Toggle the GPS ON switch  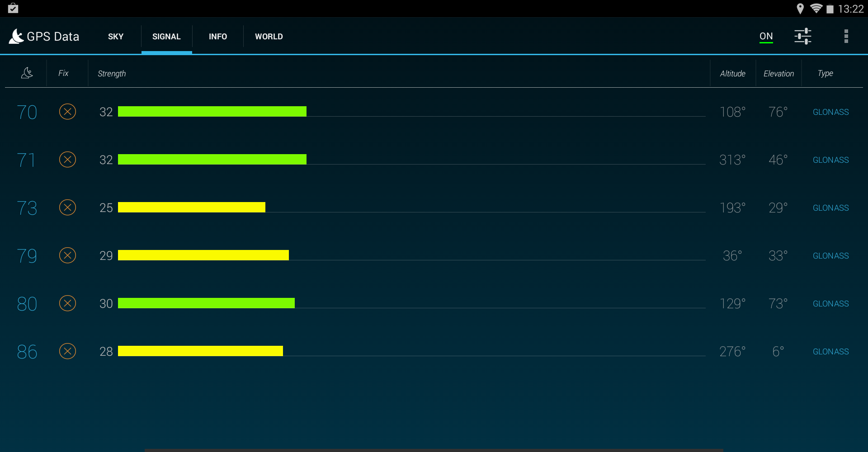tap(766, 37)
